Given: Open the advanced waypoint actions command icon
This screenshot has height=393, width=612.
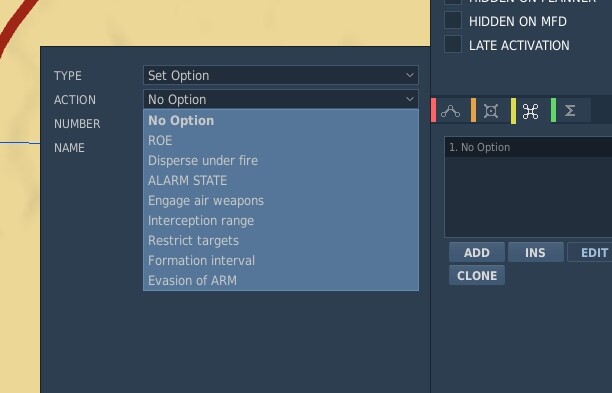Looking at the screenshot, I should [x=530, y=111].
